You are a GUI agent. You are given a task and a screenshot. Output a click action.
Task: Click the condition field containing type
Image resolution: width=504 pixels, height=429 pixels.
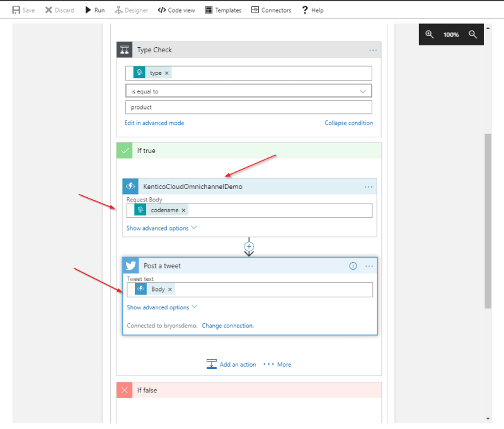(249, 73)
